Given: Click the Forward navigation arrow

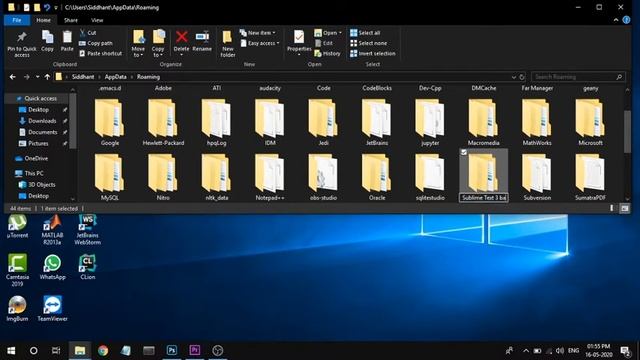Looking at the screenshot, I should pos(27,77).
